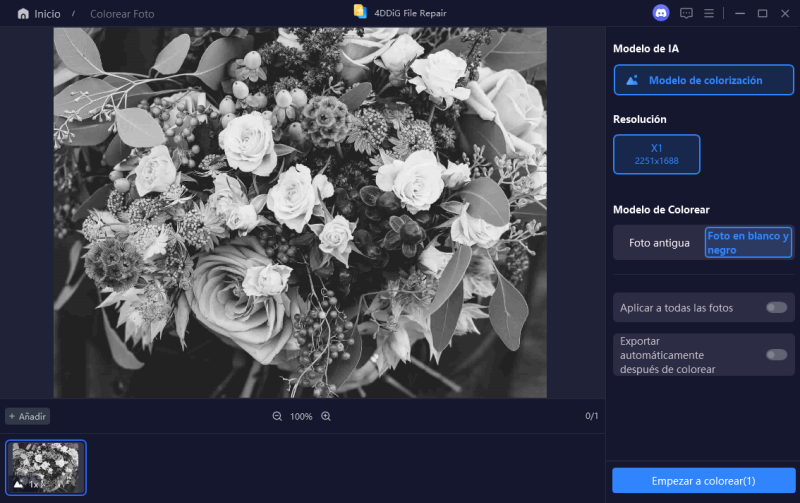Choose the X1 2251x1688 resolution
800x503 pixels.
[656, 154]
